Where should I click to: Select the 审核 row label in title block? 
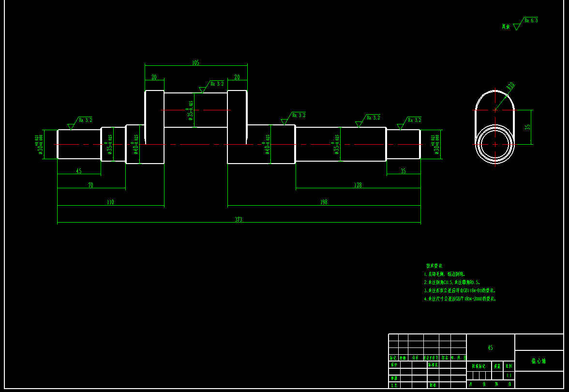394,378
